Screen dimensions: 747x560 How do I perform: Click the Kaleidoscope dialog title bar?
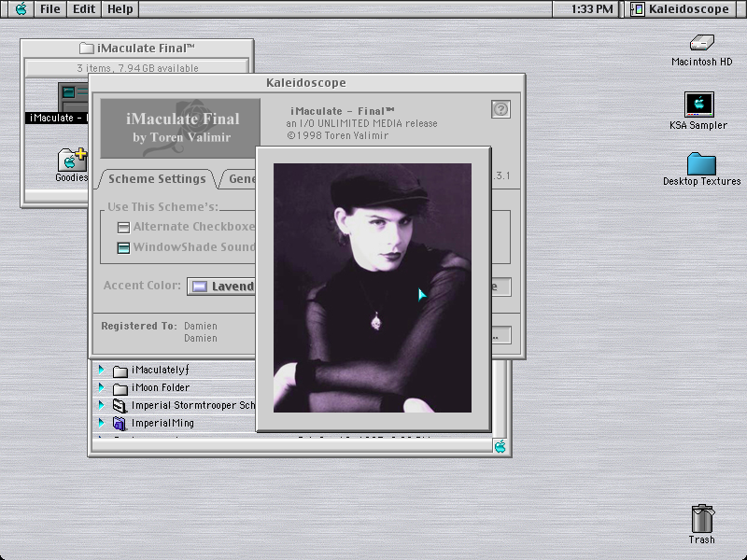(x=306, y=83)
